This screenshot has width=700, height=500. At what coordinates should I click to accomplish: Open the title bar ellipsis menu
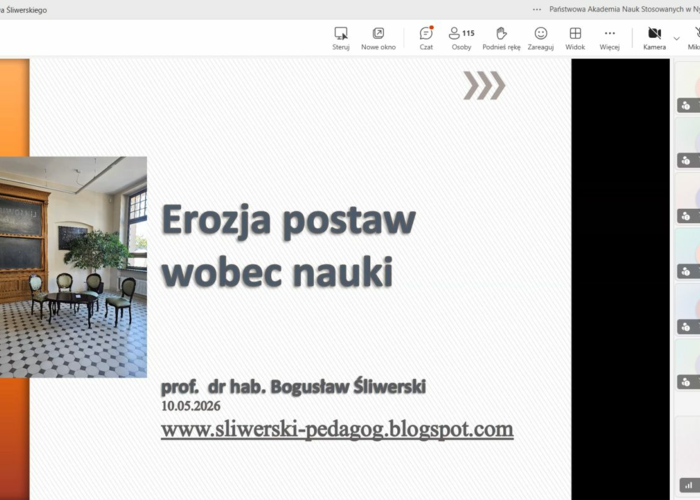coord(537,9)
